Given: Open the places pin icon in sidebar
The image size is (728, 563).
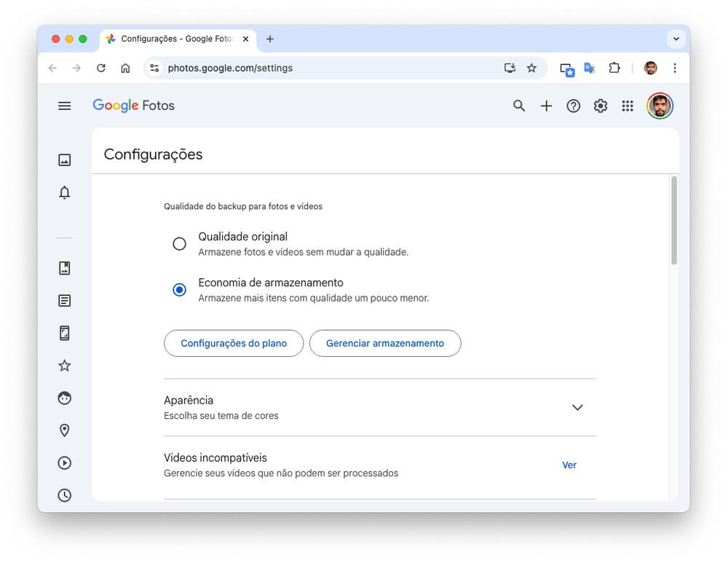Looking at the screenshot, I should click(65, 430).
